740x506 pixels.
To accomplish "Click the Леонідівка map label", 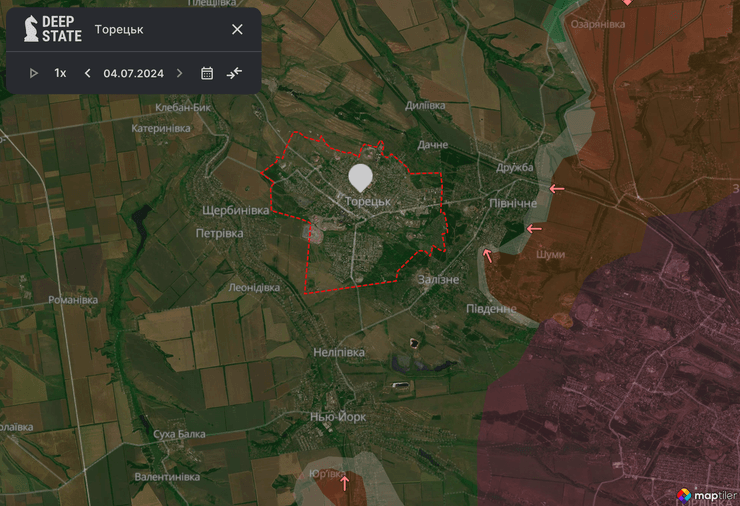I will click(254, 287).
